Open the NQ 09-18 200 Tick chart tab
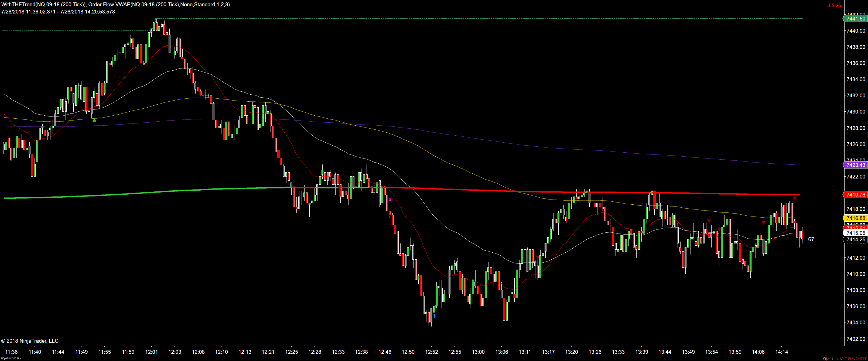 11,359
